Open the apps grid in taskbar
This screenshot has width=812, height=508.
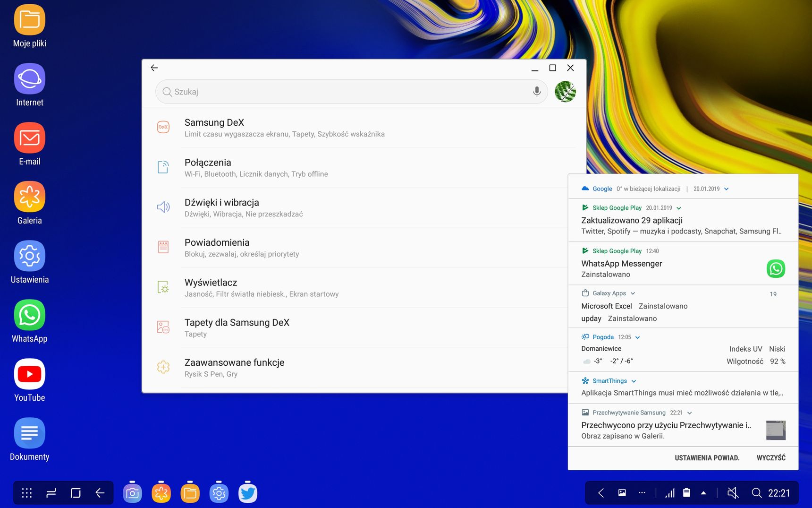coord(27,493)
